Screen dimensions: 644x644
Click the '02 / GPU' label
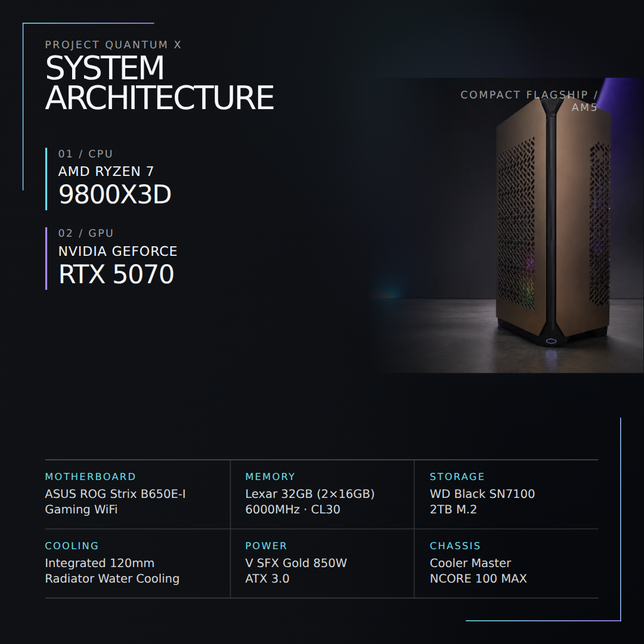86,233
